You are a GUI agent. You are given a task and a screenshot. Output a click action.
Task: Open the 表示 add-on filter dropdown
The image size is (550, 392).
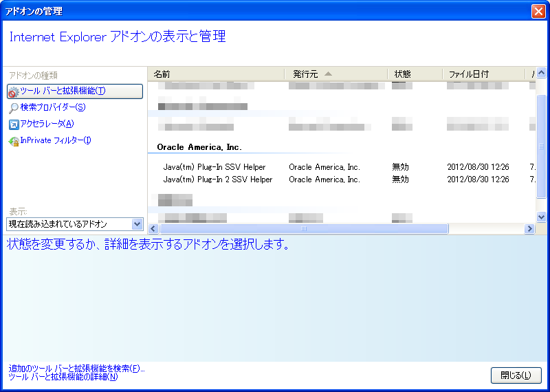(137, 224)
